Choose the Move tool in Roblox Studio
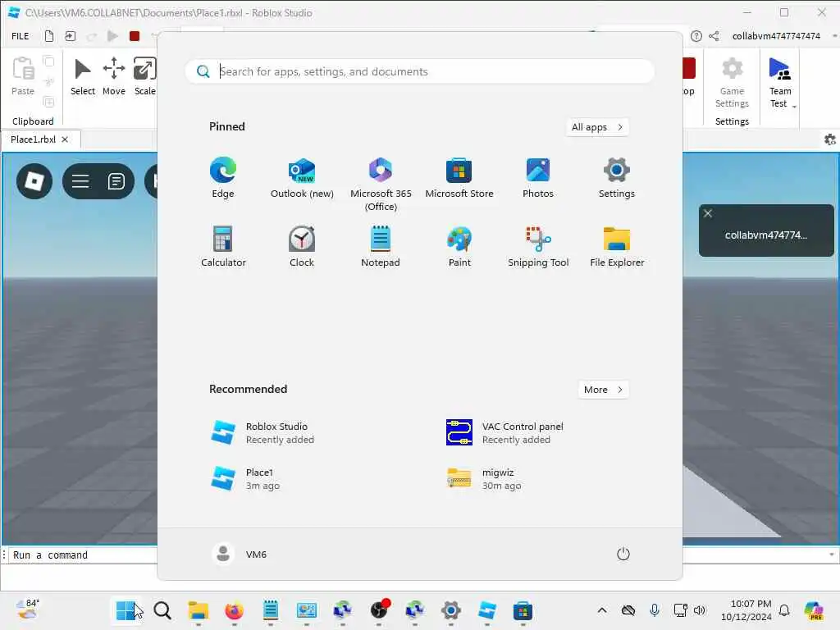The height and width of the screenshot is (630, 840). [x=113, y=77]
